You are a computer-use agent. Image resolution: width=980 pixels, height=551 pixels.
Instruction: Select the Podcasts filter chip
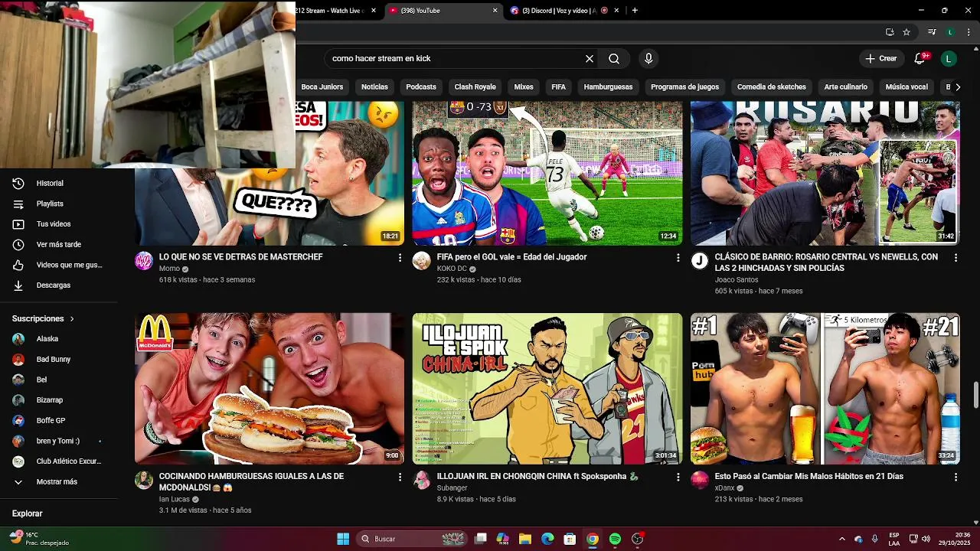pyautogui.click(x=421, y=87)
